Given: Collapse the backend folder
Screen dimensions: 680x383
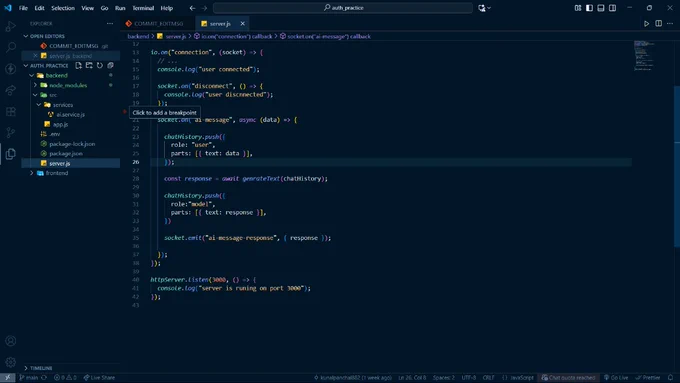Looking at the screenshot, I should tap(32, 75).
